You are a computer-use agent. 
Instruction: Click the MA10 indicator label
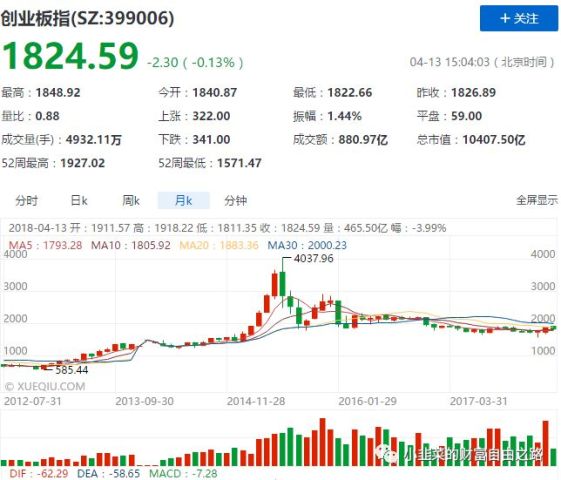tap(131, 245)
